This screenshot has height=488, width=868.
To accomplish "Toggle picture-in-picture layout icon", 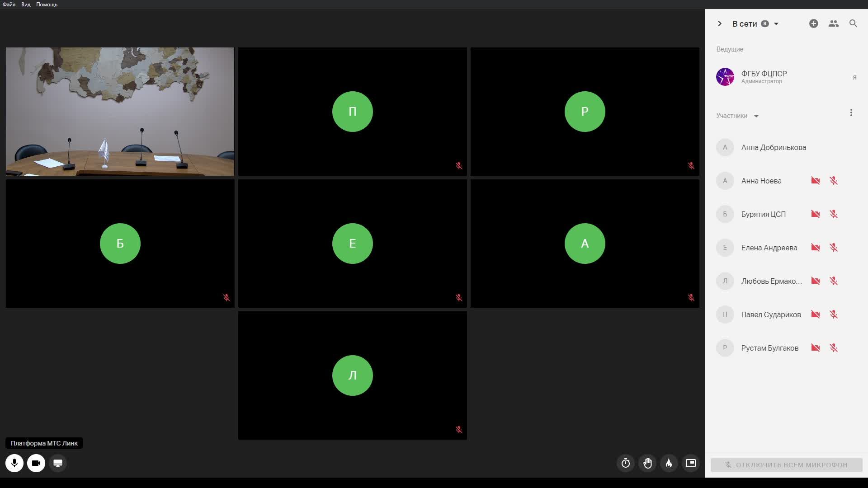I will coord(691,463).
